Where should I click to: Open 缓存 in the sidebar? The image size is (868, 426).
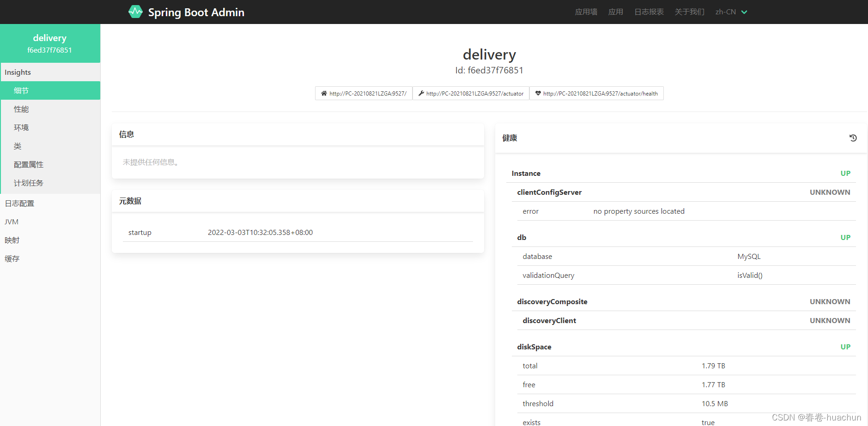point(50,258)
